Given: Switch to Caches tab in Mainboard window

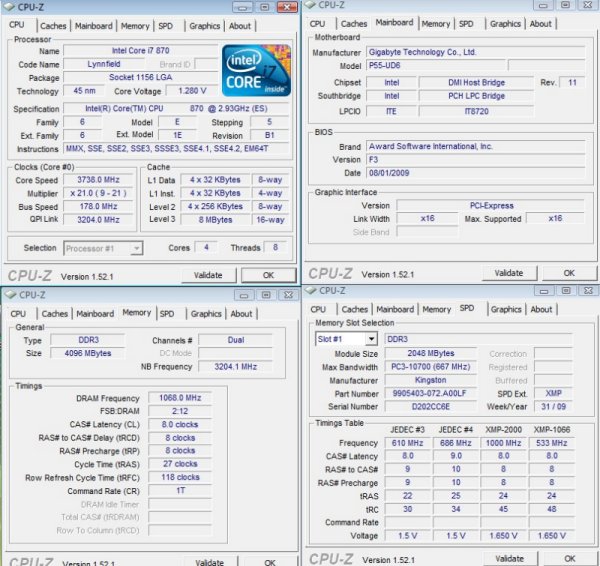Looking at the screenshot, I should [x=354, y=24].
